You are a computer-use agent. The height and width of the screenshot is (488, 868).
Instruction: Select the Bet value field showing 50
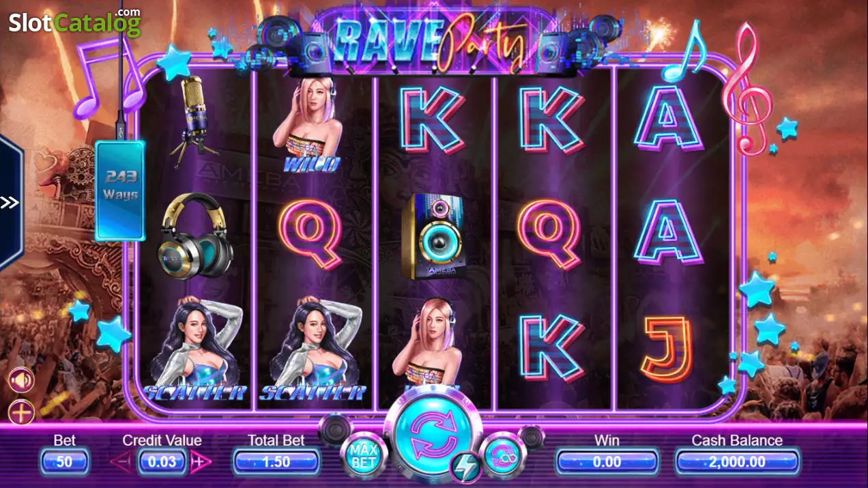click(x=65, y=462)
